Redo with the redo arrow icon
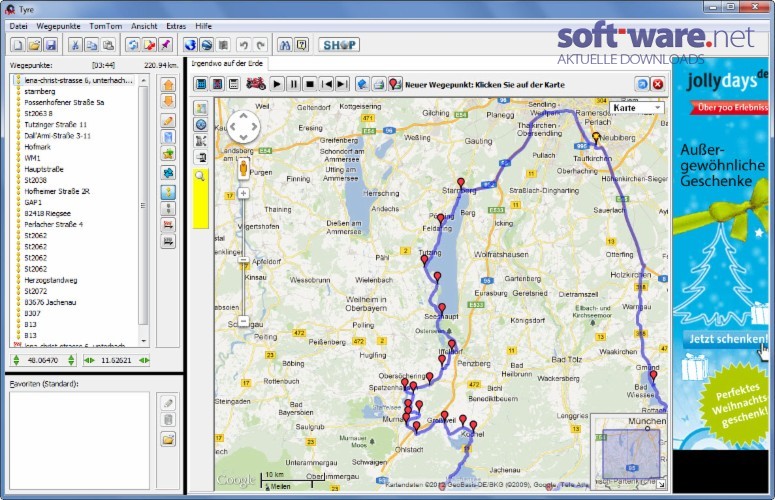The width and height of the screenshot is (775, 500). tap(260, 45)
